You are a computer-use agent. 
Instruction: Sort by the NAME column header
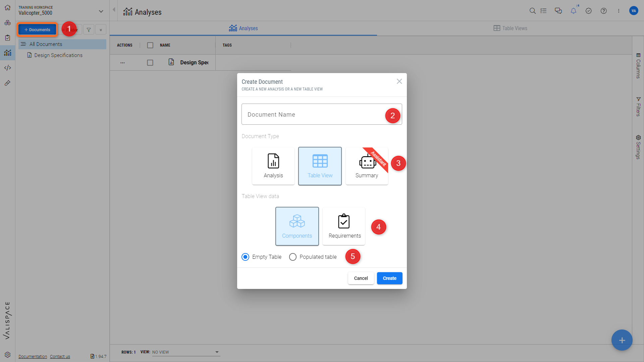[x=165, y=45]
